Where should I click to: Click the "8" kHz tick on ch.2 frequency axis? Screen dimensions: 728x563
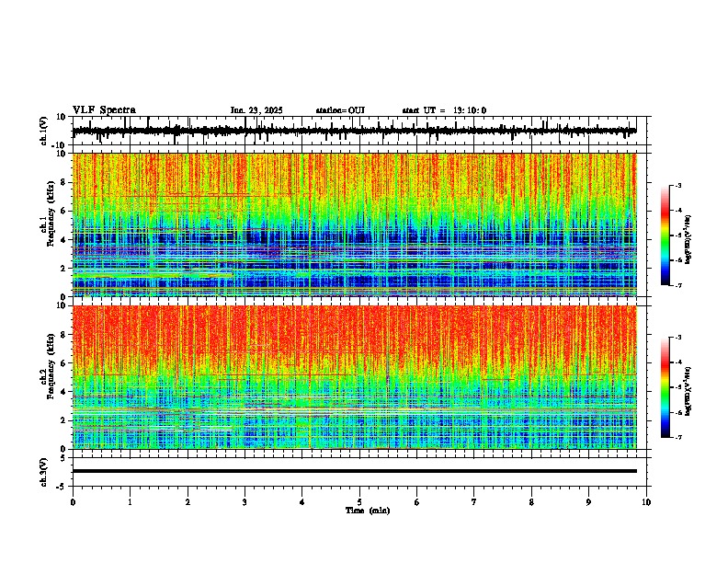(64, 335)
